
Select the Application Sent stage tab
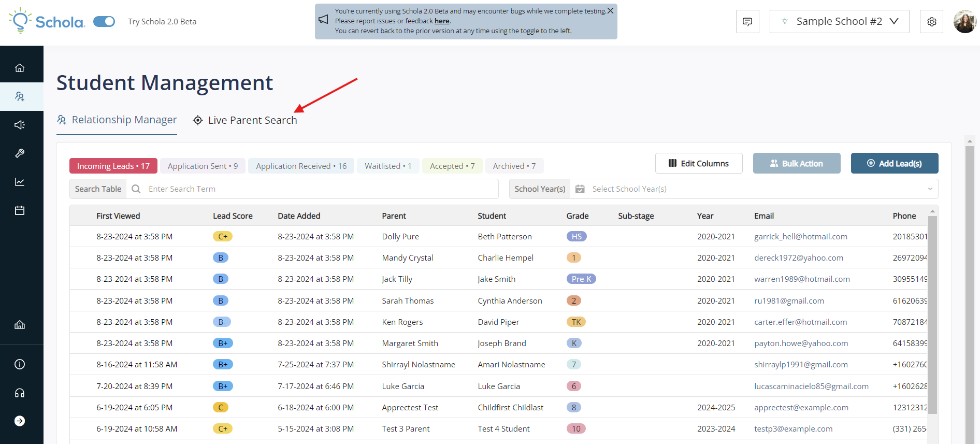[x=203, y=166]
